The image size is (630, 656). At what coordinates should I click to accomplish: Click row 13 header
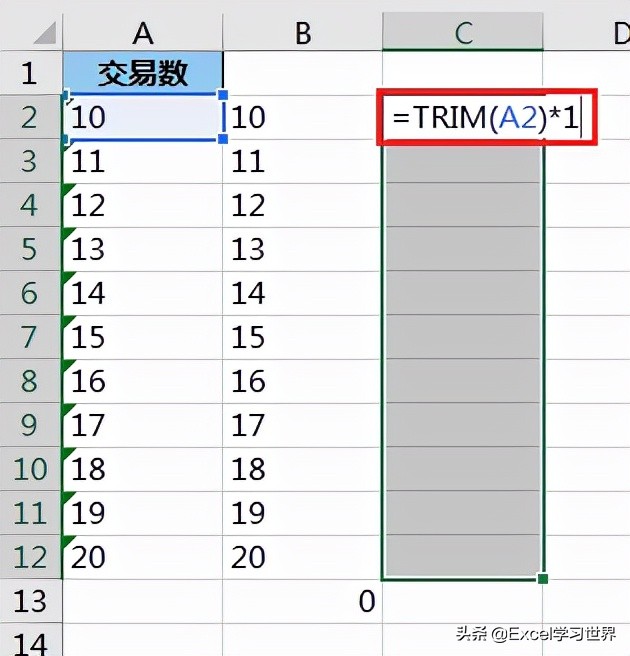(x=31, y=601)
